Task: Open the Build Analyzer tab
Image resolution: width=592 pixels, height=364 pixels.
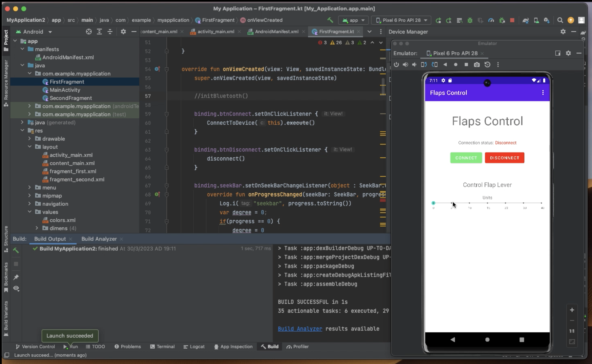Action: click(99, 239)
